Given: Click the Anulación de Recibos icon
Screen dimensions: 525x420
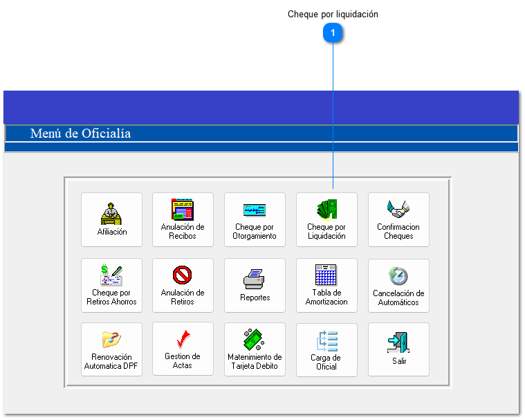Looking at the screenshot, I should [183, 210].
